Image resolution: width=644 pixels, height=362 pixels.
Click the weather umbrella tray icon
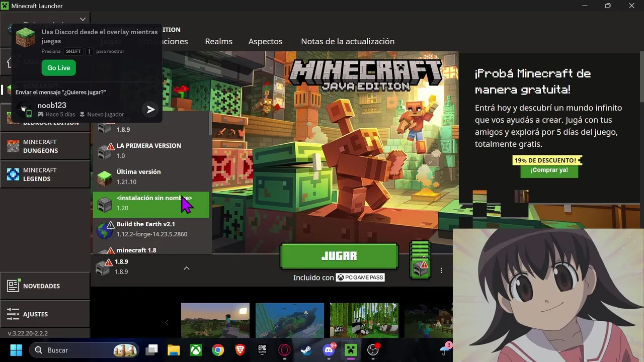[x=445, y=350]
